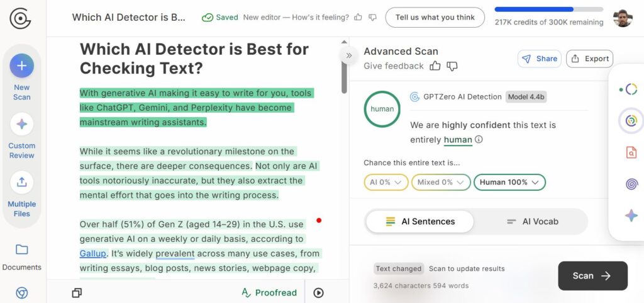Click the credits remaining progress bar

(x=548, y=9)
